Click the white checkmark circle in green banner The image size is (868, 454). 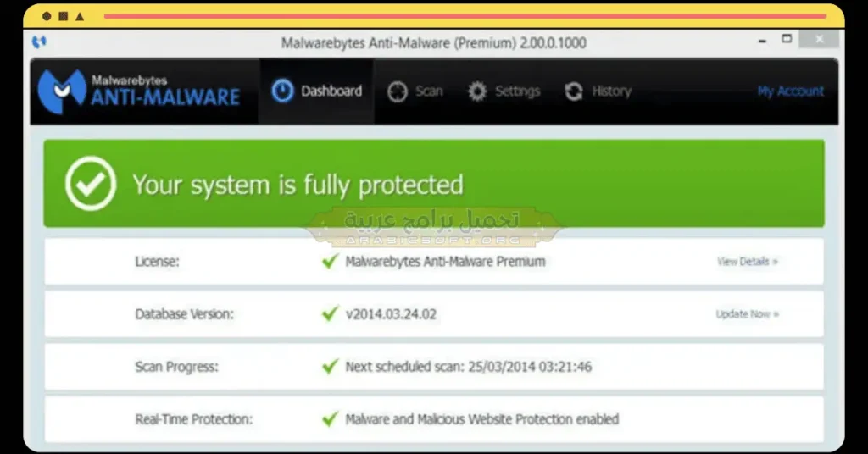coord(90,184)
